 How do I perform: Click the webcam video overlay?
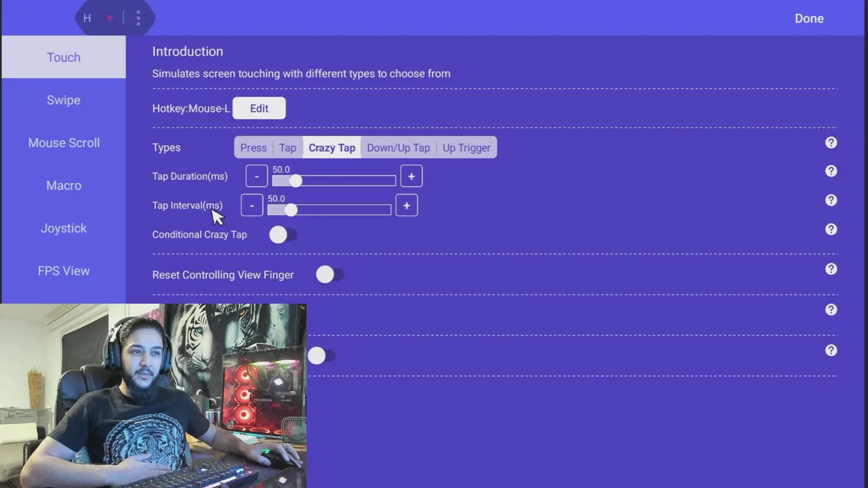(153, 396)
